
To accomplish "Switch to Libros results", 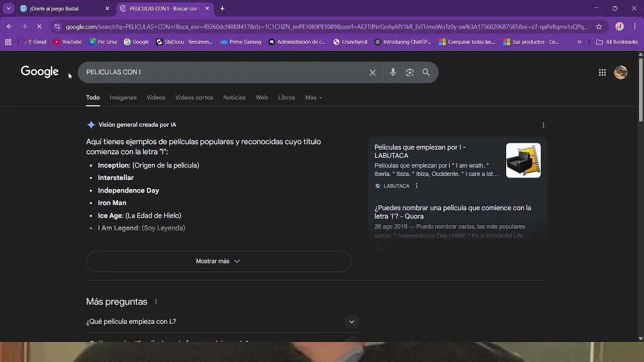I will tap(286, 98).
